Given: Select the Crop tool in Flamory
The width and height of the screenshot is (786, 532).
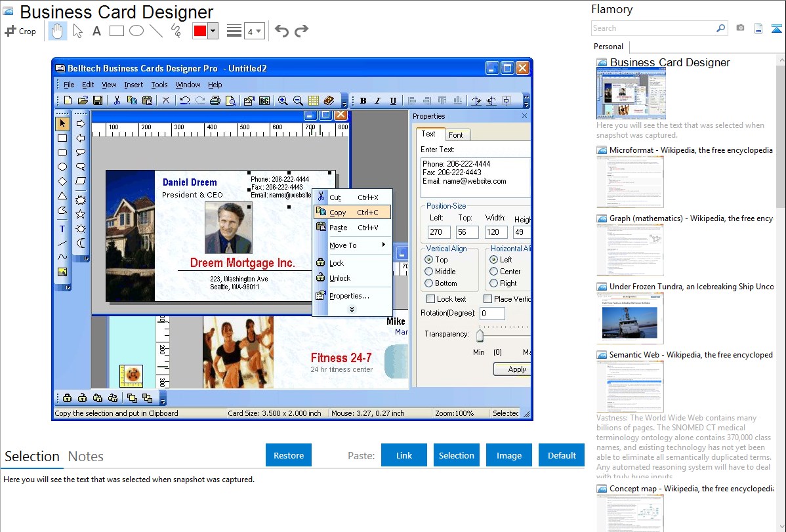Looking at the screenshot, I should (20, 31).
